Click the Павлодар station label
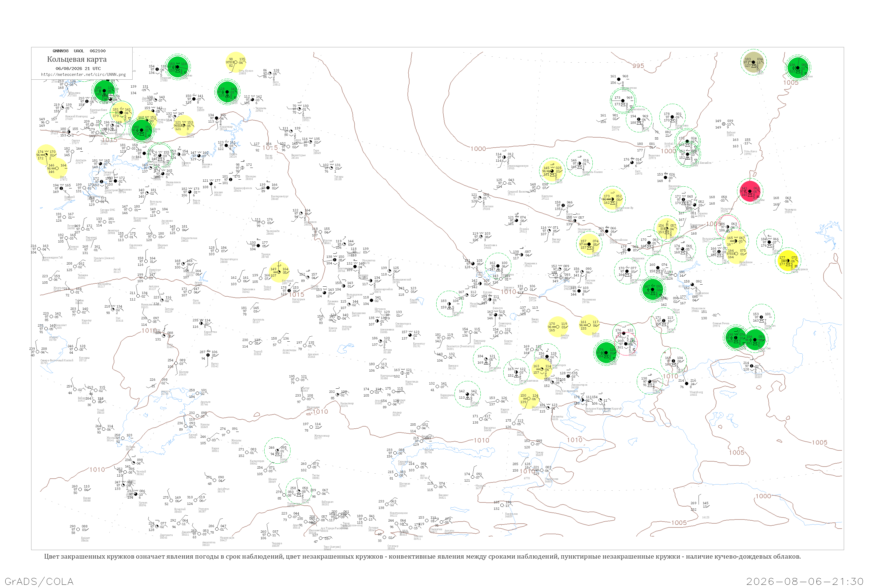This screenshot has width=882, height=588. (x=479, y=341)
